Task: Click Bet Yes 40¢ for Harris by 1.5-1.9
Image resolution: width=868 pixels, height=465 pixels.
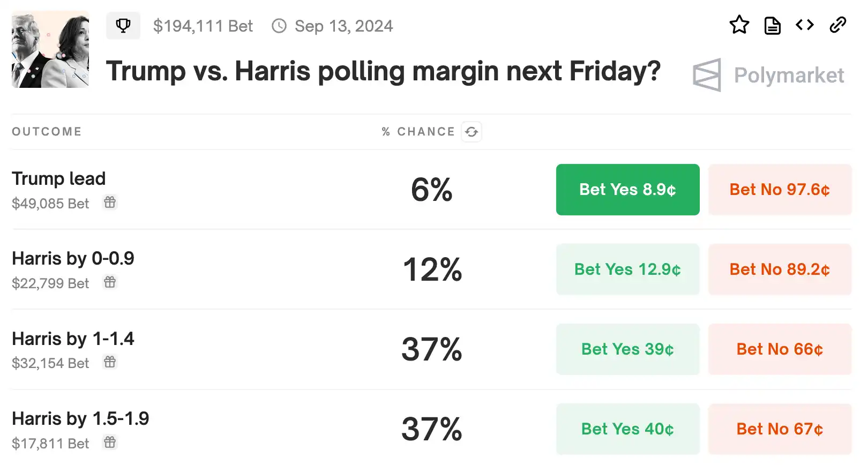Action: [x=627, y=429]
